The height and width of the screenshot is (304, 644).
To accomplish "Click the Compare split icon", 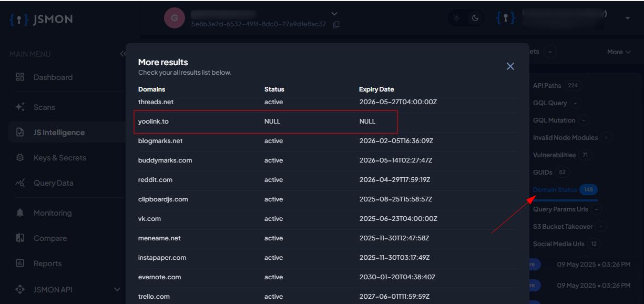I will tap(20, 238).
